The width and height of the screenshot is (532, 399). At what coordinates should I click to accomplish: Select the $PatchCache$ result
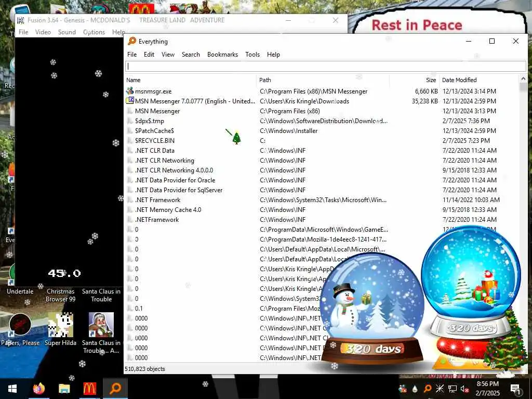pos(322,130)
